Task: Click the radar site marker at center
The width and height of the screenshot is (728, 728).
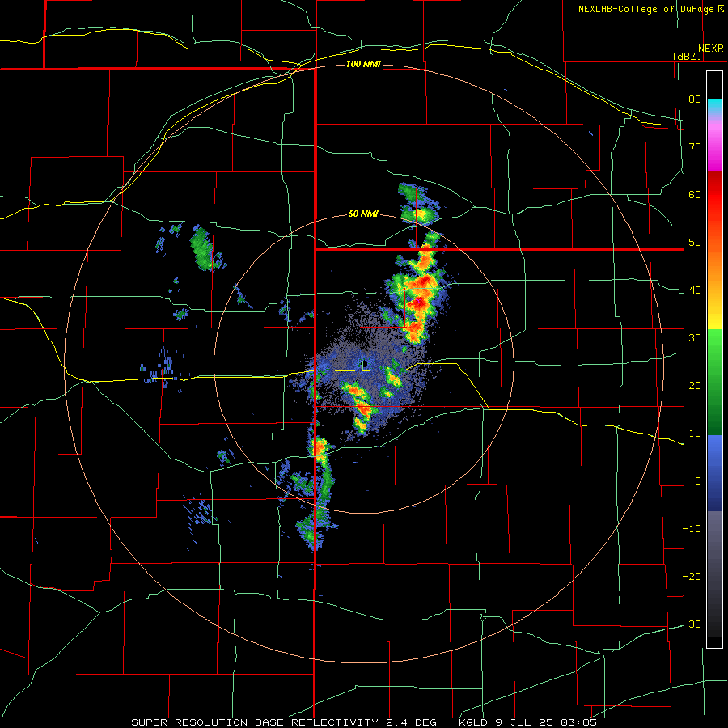Action: (x=365, y=363)
